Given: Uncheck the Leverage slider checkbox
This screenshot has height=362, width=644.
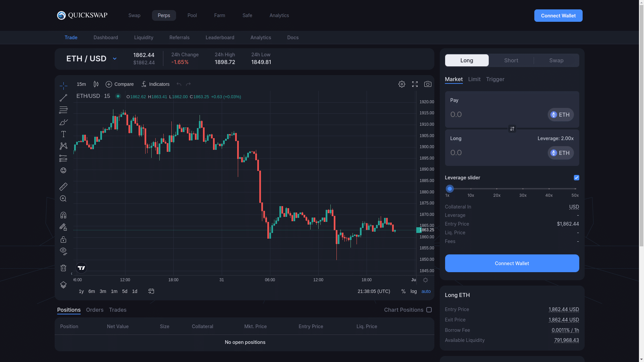Looking at the screenshot, I should click(x=576, y=178).
